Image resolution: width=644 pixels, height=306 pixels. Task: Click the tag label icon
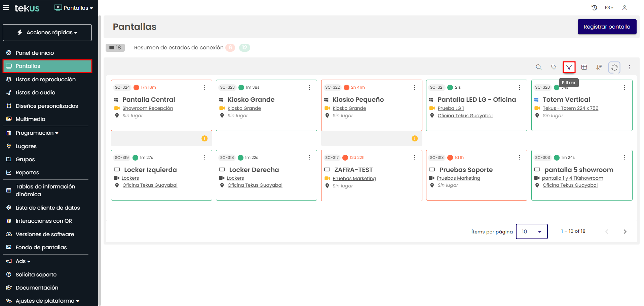pos(554,67)
